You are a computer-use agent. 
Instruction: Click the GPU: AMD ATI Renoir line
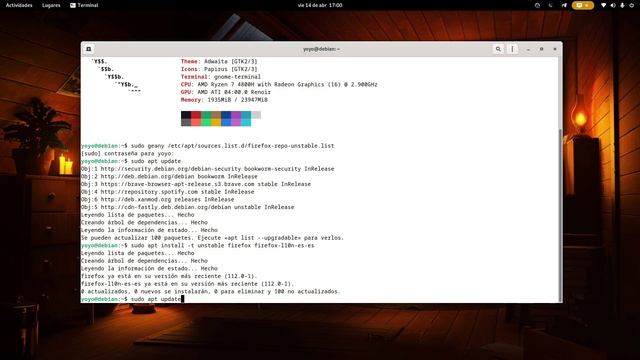tap(226, 92)
